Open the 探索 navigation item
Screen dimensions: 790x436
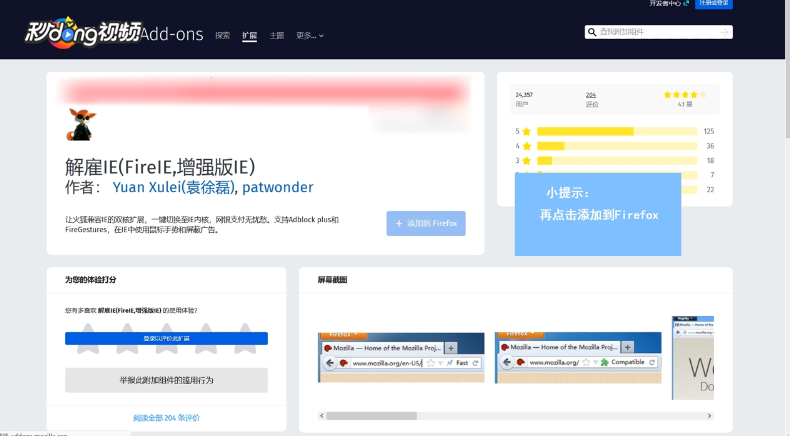pos(222,35)
